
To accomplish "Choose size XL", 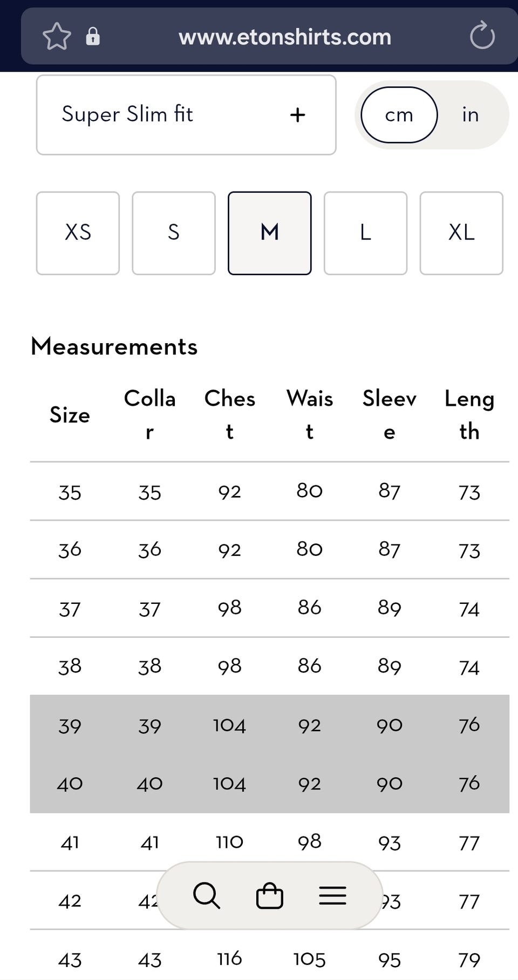I will (x=461, y=233).
